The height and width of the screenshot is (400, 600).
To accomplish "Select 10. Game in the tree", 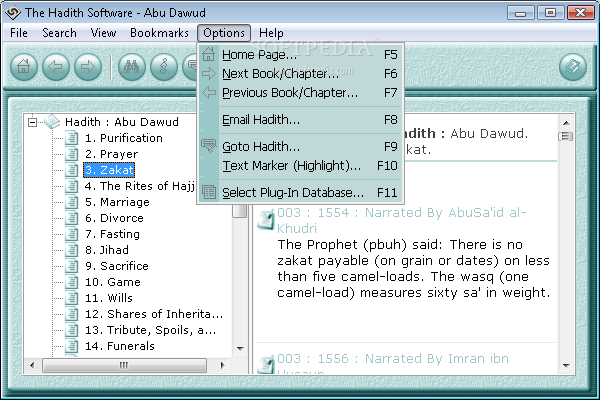I will (x=112, y=282).
